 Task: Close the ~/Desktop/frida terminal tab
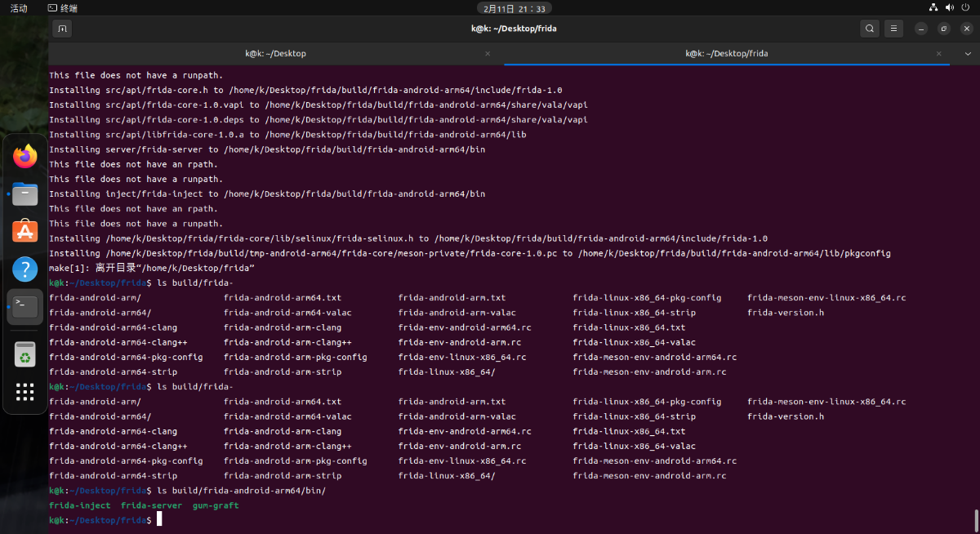(938, 54)
